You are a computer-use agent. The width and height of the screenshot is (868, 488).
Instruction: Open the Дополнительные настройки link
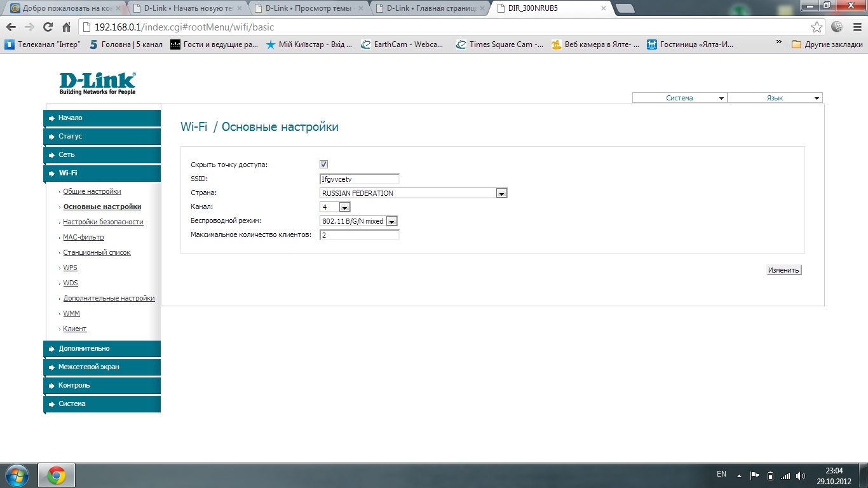coord(109,298)
